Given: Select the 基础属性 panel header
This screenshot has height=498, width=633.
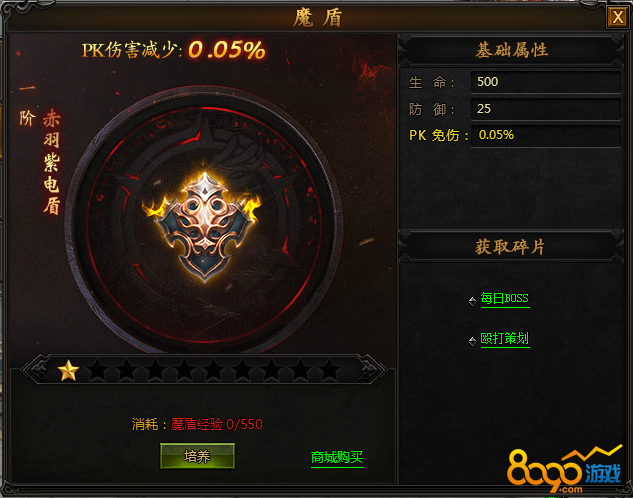Looking at the screenshot, I should 511,50.
